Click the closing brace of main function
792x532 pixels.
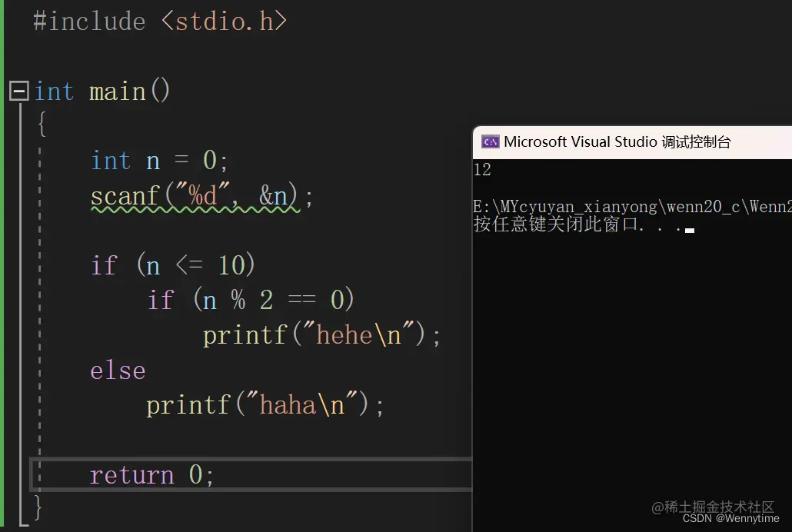(38, 507)
